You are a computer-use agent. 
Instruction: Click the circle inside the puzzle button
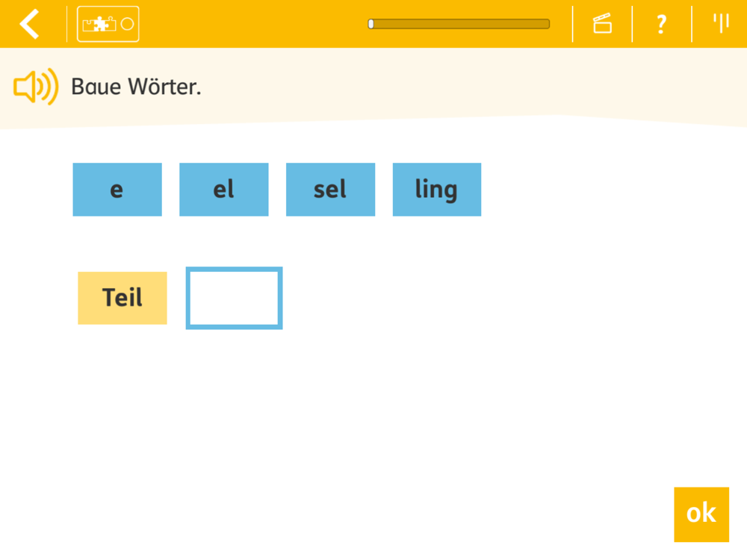[x=127, y=24]
